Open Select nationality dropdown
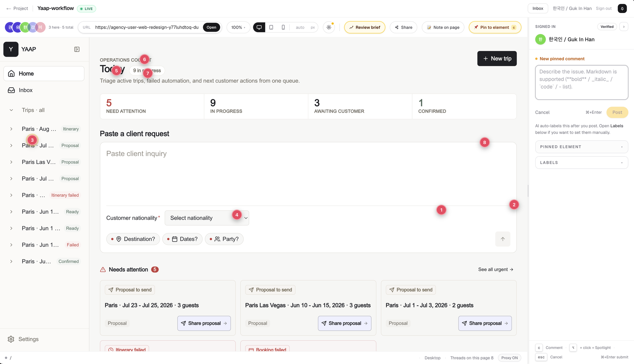Screen dimensions: 634x364 point(207,218)
